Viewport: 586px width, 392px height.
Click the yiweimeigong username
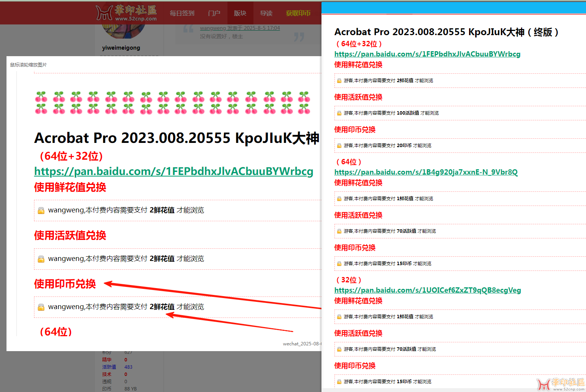[121, 48]
